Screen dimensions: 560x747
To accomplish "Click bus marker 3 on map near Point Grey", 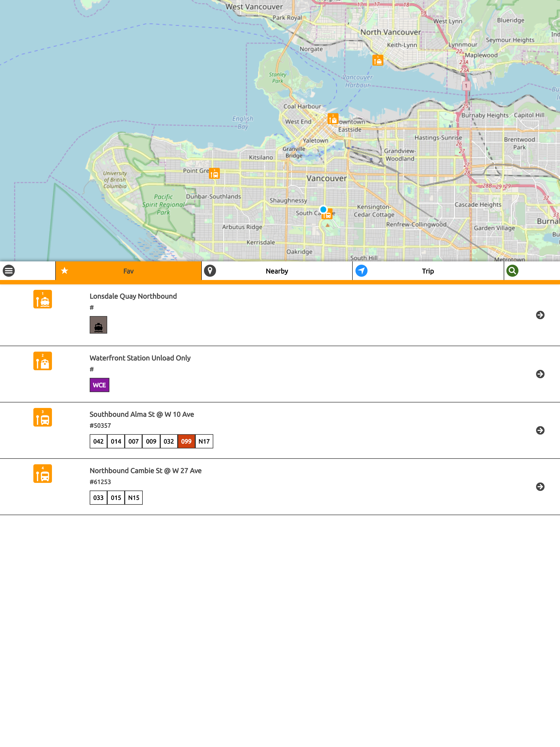I will pos(214,174).
